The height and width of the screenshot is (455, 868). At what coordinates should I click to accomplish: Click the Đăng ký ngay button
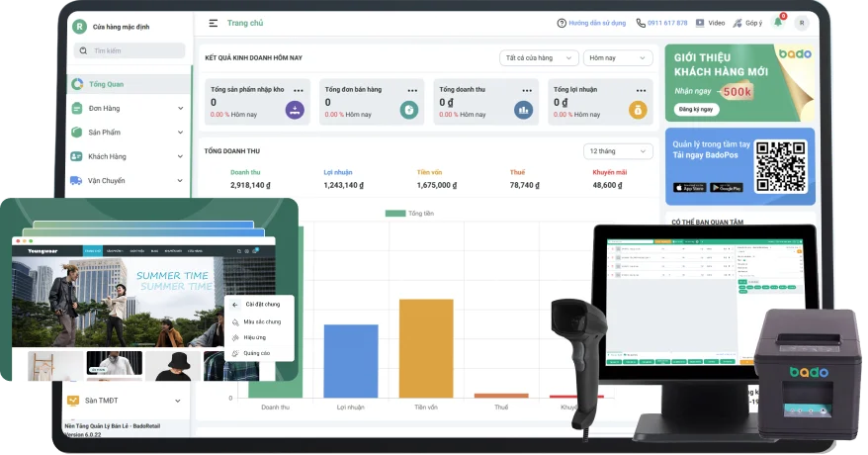(x=696, y=110)
